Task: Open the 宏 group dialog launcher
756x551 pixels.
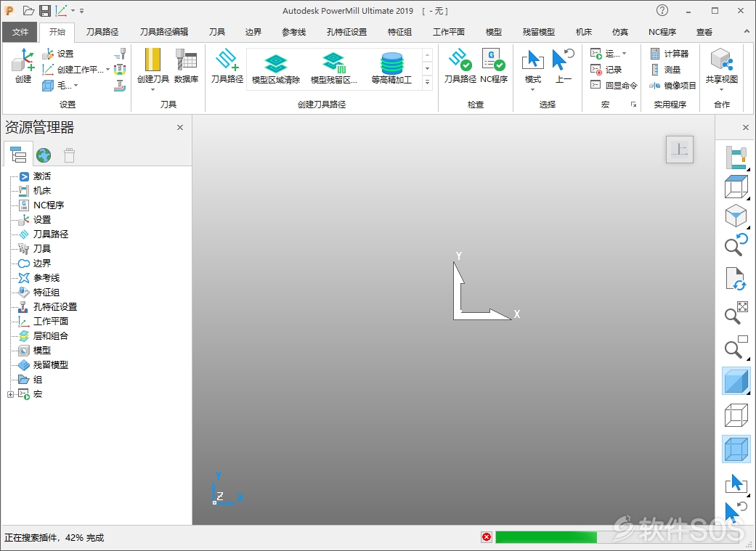Action: (x=633, y=104)
